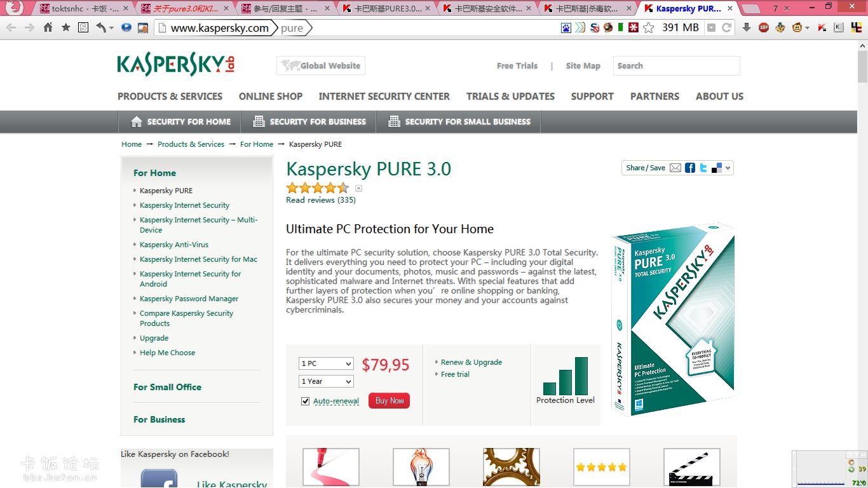The image size is (868, 488).
Task: Click the black star bookmarks icon
Action: click(65, 28)
